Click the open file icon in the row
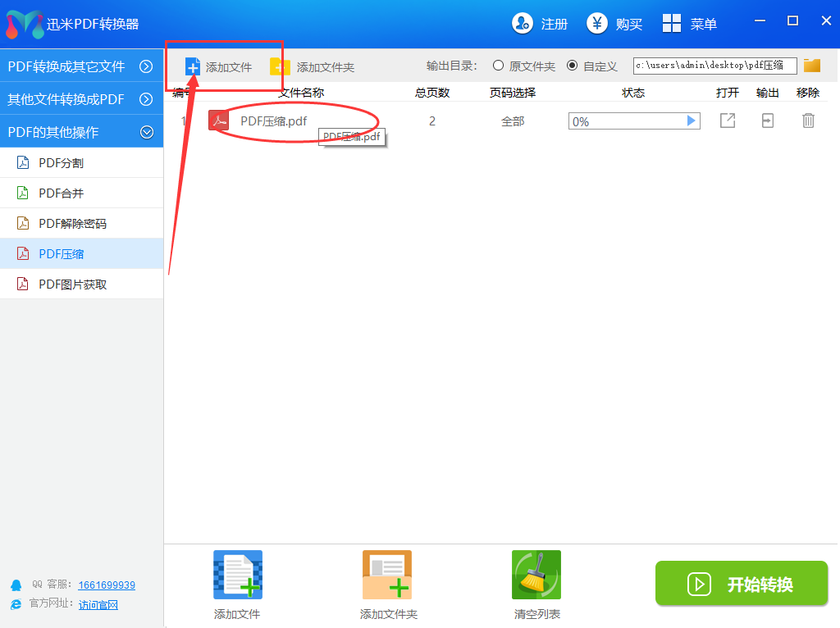The height and width of the screenshot is (628, 840). coord(727,121)
